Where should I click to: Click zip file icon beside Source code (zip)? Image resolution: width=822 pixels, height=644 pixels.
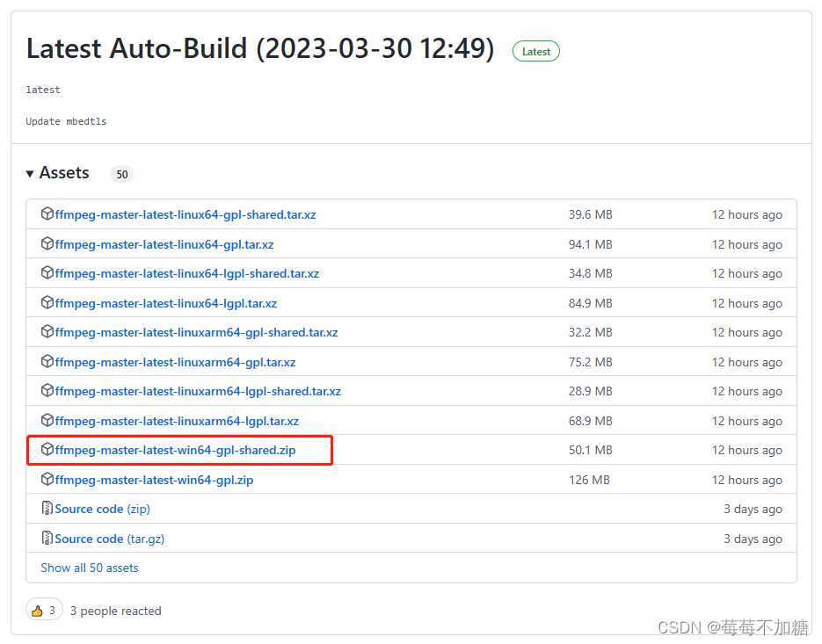pos(47,509)
